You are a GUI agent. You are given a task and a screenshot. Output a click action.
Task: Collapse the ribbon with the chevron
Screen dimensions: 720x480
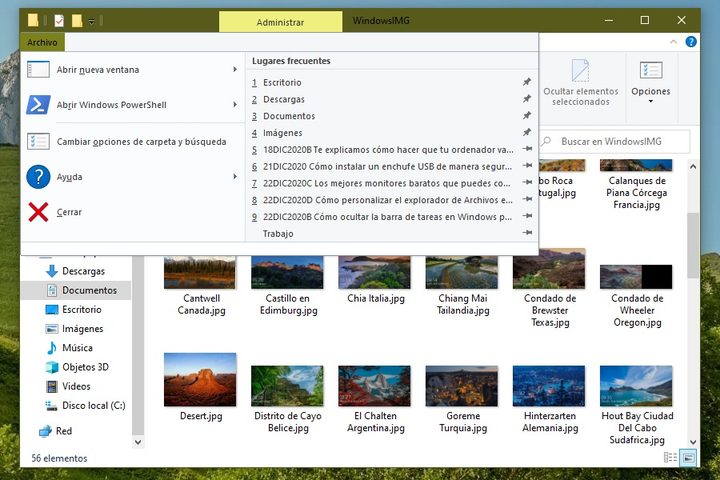673,42
